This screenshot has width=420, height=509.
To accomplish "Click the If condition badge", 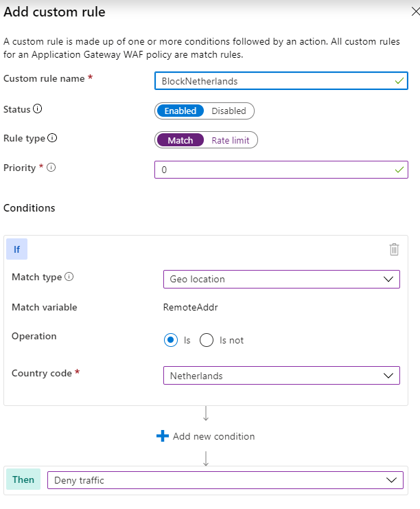I will (17, 249).
